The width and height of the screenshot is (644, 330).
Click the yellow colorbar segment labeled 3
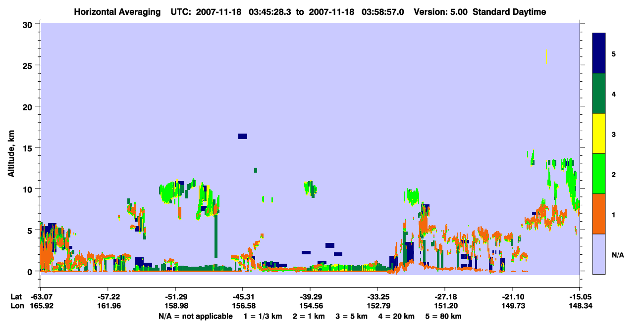599,134
